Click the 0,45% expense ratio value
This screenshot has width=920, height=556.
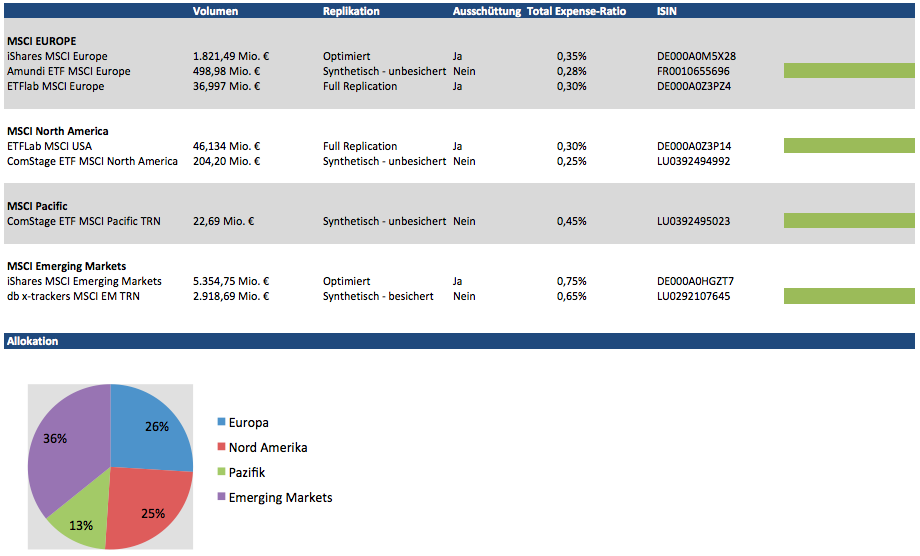pyautogui.click(x=571, y=221)
